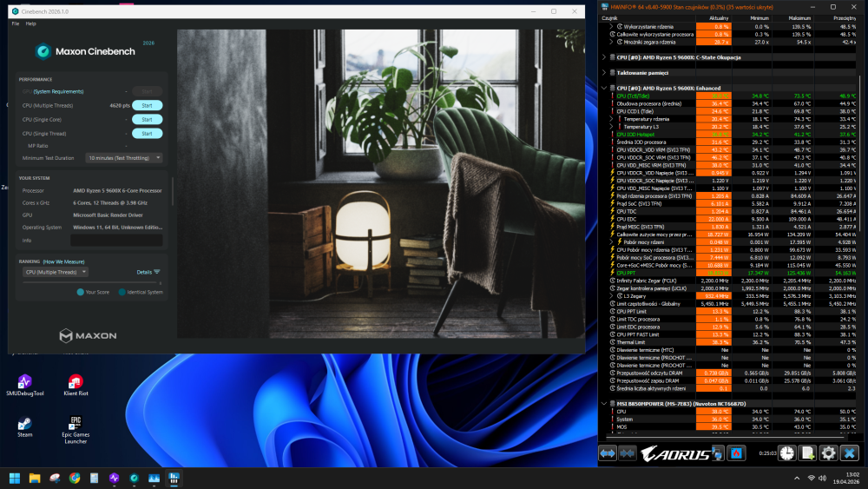Start logging with the add-file icon in HWiNFO
Screen dimensions: 868x489
[x=807, y=453]
